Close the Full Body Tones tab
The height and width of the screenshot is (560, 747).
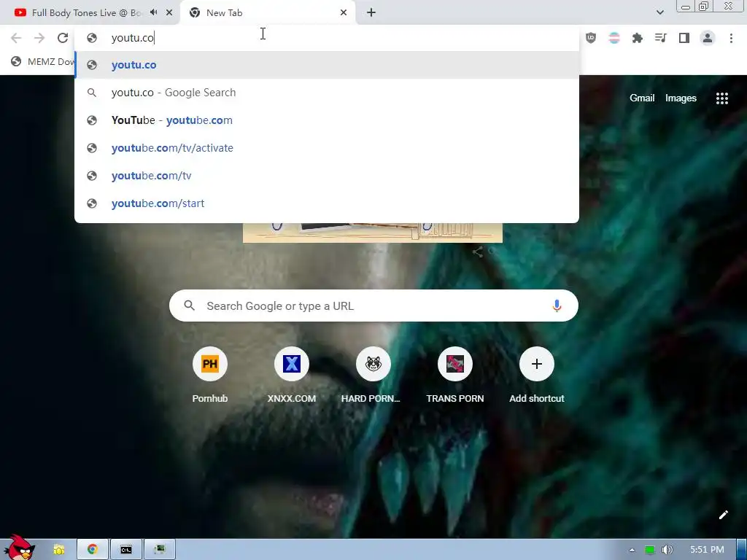point(169,13)
